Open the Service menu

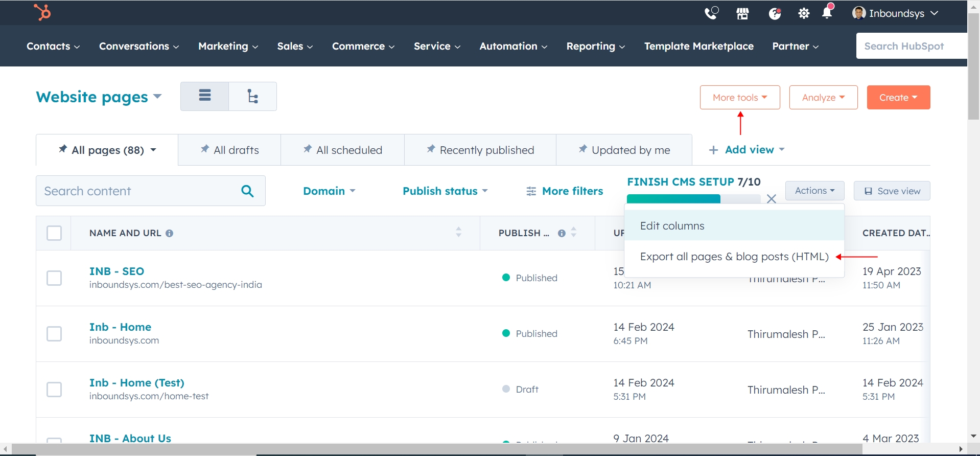click(437, 46)
